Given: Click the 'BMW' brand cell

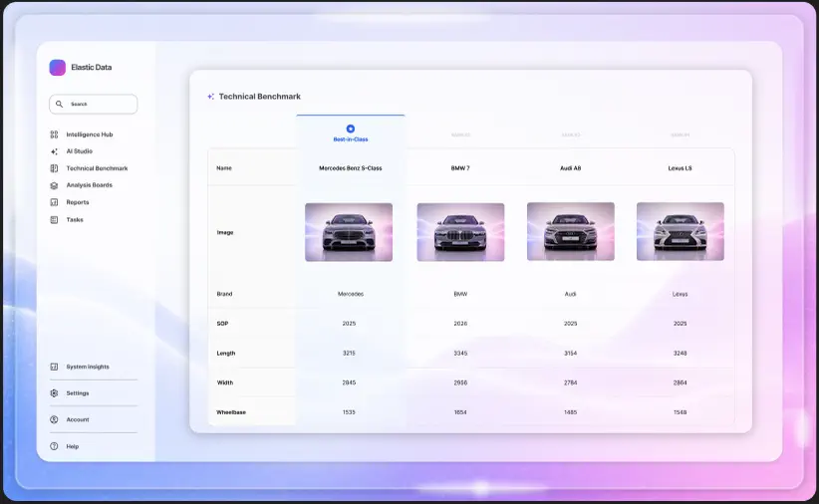Looking at the screenshot, I should pyautogui.click(x=460, y=294).
